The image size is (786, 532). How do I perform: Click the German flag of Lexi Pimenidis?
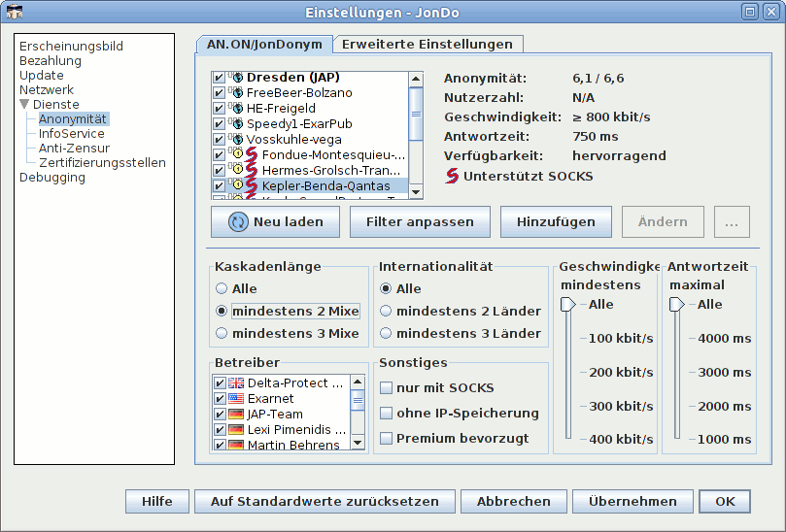pyautogui.click(x=236, y=430)
